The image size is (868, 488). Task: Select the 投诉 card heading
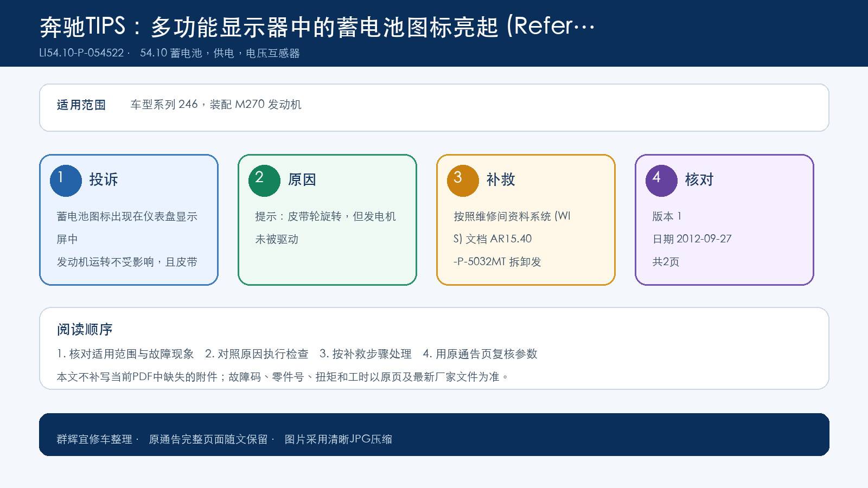(x=104, y=179)
